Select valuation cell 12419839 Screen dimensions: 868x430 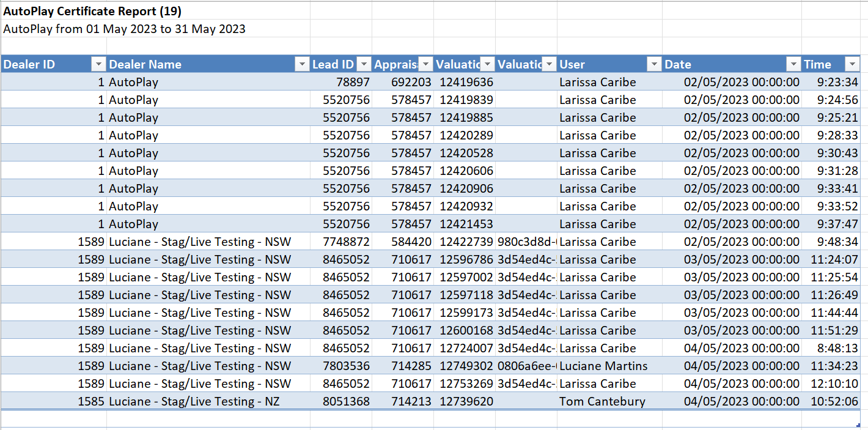pyautogui.click(x=465, y=100)
